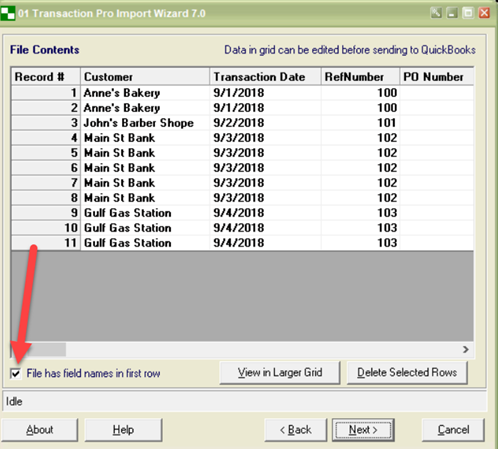Uncheck File has field names in first row

[x=16, y=373]
